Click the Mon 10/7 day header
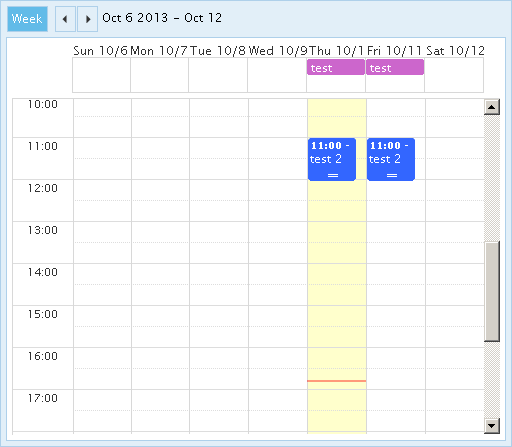Image resolution: width=512 pixels, height=447 pixels. tap(159, 51)
